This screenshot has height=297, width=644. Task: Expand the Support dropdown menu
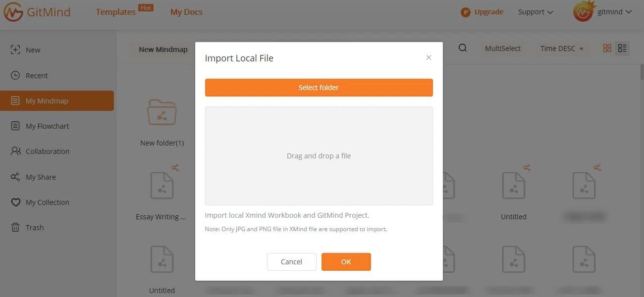(x=536, y=12)
